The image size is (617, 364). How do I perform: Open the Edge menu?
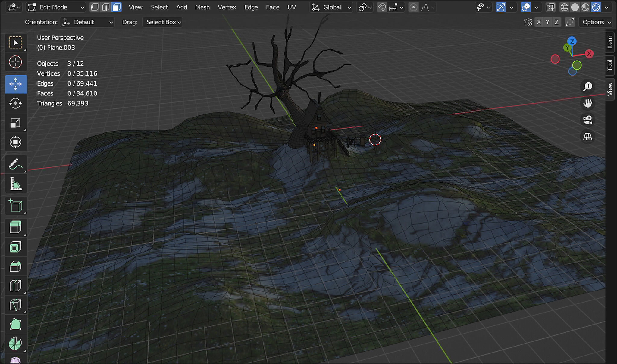click(251, 7)
